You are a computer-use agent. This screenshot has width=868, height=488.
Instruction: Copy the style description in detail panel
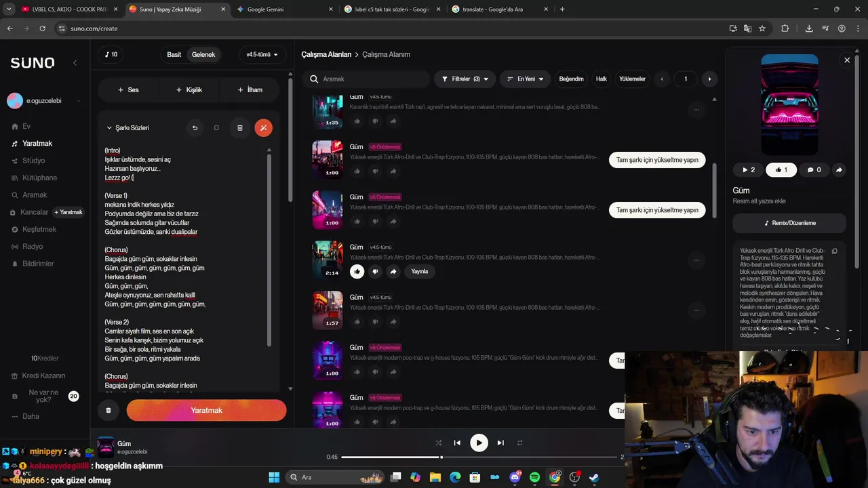(x=835, y=251)
